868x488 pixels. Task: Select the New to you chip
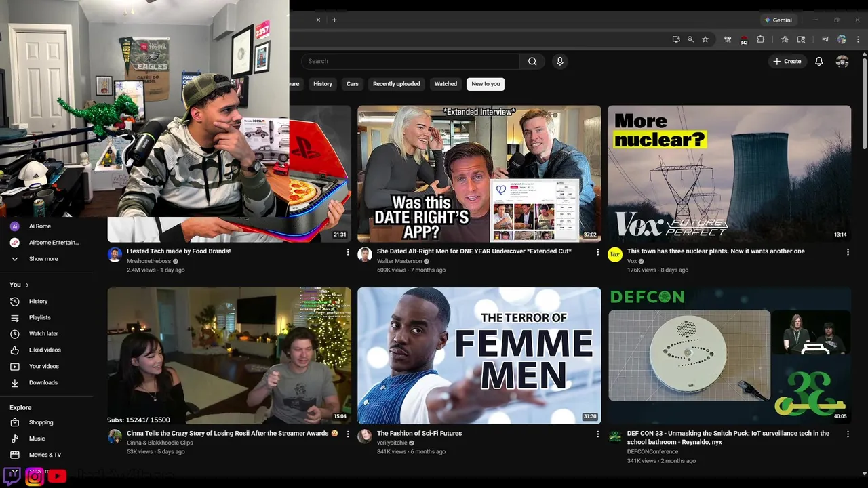point(486,84)
